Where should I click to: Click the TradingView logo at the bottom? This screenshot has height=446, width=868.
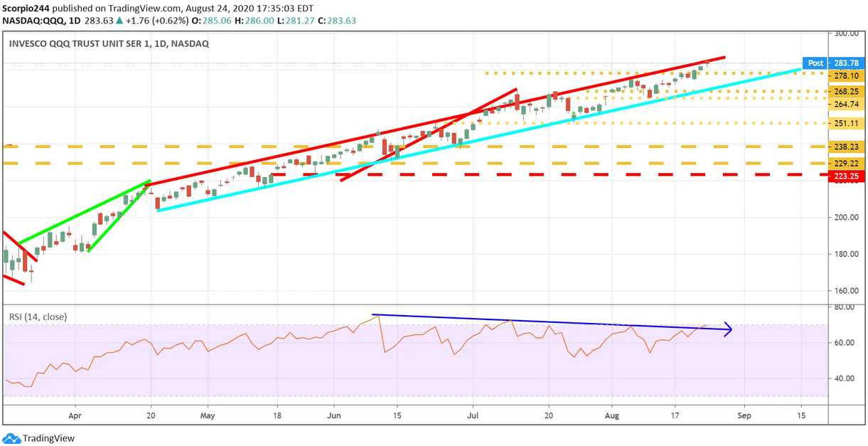(x=39, y=438)
